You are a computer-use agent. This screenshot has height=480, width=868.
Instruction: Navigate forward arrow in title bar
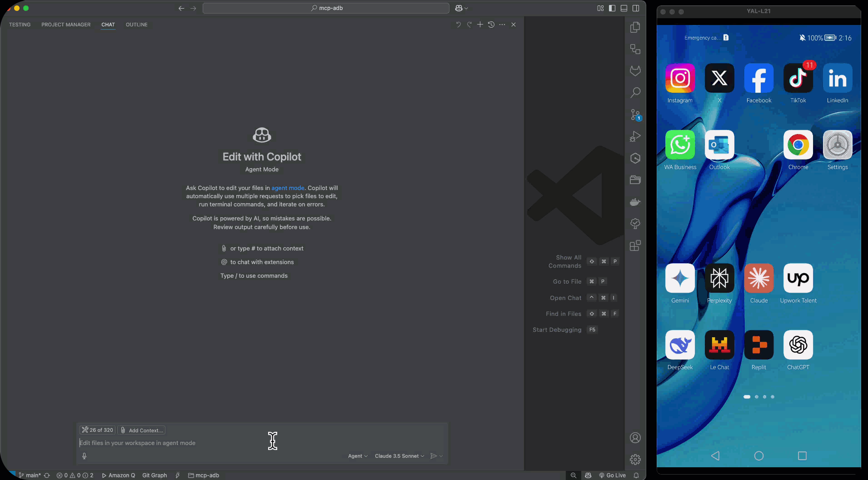(x=193, y=8)
